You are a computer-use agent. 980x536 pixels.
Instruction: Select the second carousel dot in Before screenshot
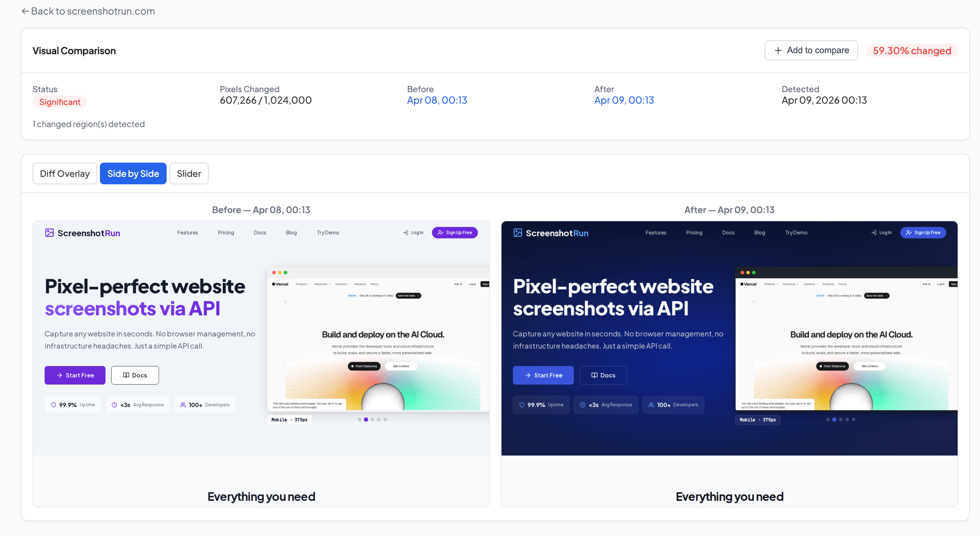click(x=366, y=419)
